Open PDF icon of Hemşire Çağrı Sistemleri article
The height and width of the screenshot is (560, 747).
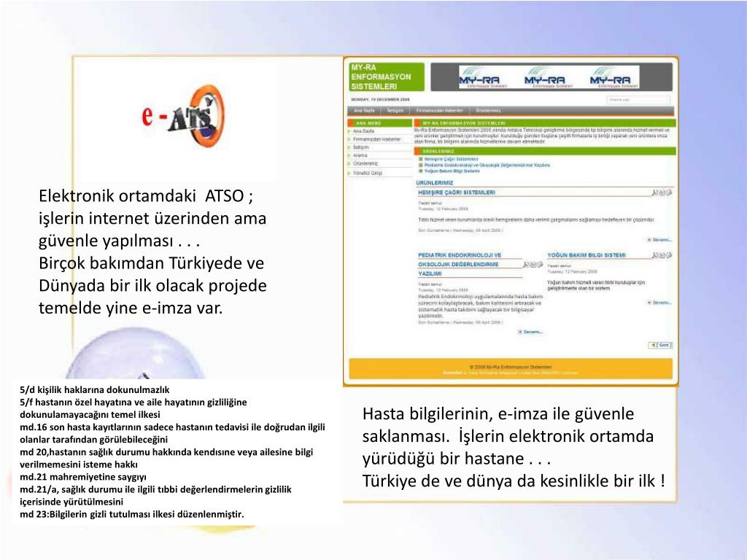[x=655, y=192]
